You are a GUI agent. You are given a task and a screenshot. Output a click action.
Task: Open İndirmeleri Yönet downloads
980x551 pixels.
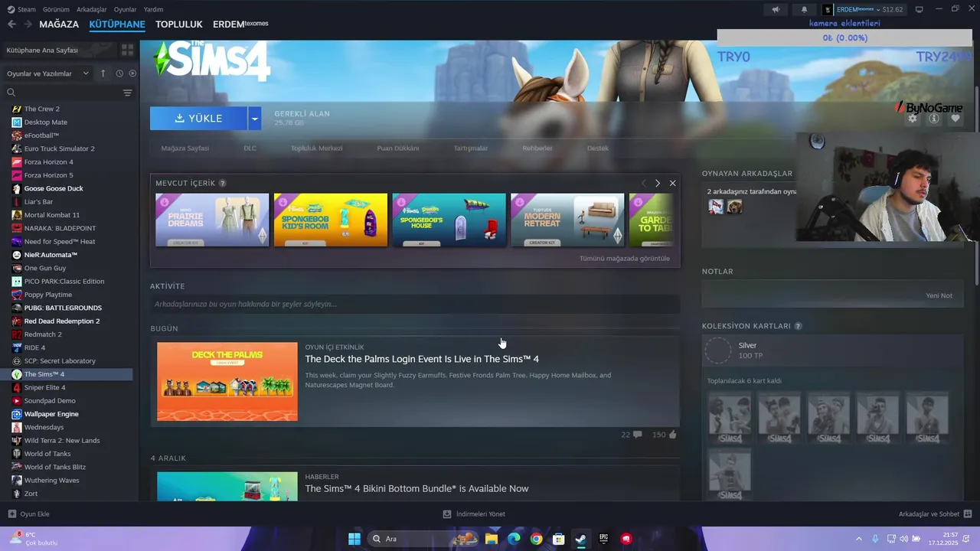(x=474, y=514)
